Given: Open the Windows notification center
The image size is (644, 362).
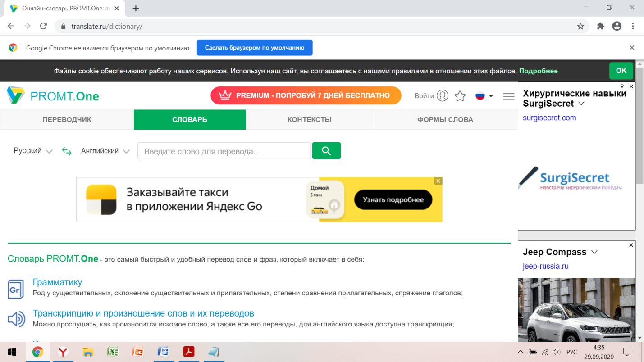Looking at the screenshot, I should (627, 352).
